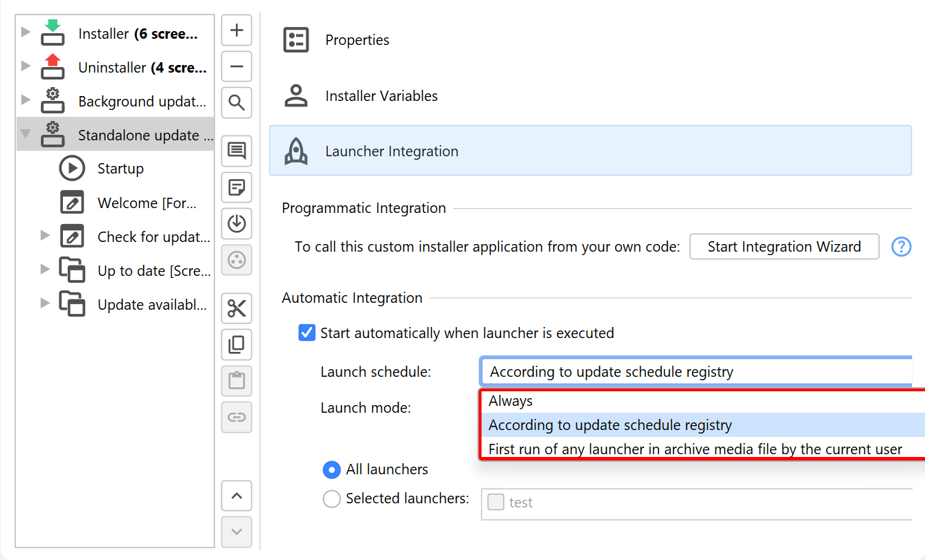
Task: Collapse the Standalone update tree node
Action: pos(26,134)
